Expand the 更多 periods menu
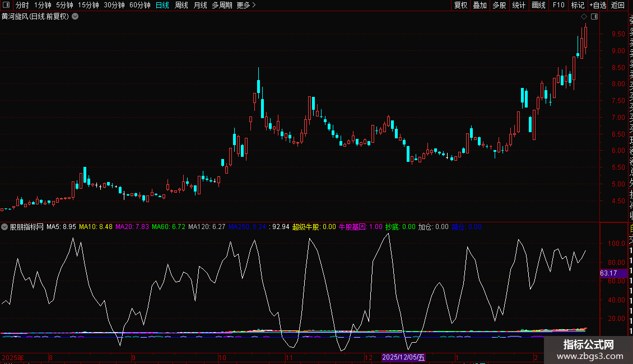Image resolution: width=633 pixels, height=364 pixels. (x=246, y=5)
